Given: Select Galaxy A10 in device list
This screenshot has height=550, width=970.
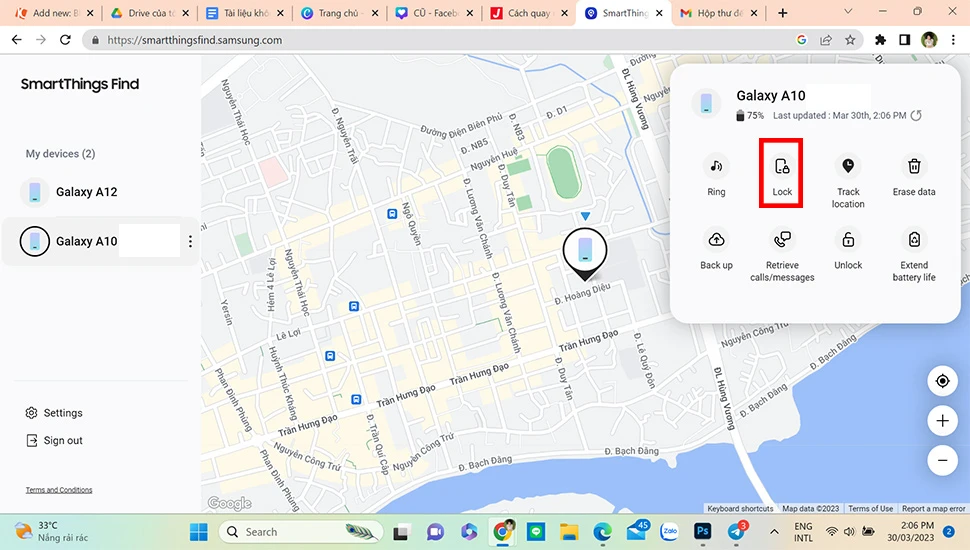Looking at the screenshot, I should pos(101,241).
